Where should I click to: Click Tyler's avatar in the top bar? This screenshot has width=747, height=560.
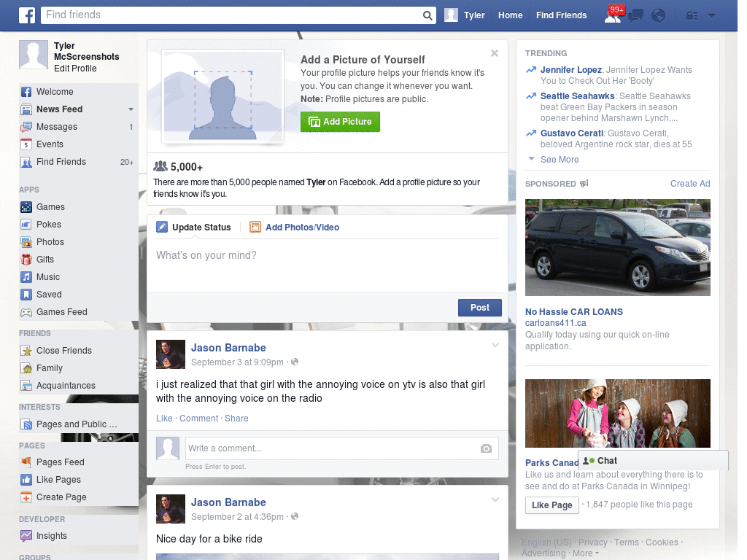(451, 15)
